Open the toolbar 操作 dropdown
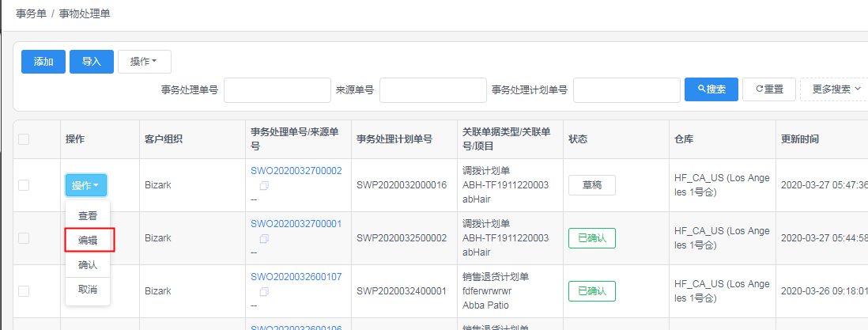This screenshot has height=330, width=868. (145, 62)
